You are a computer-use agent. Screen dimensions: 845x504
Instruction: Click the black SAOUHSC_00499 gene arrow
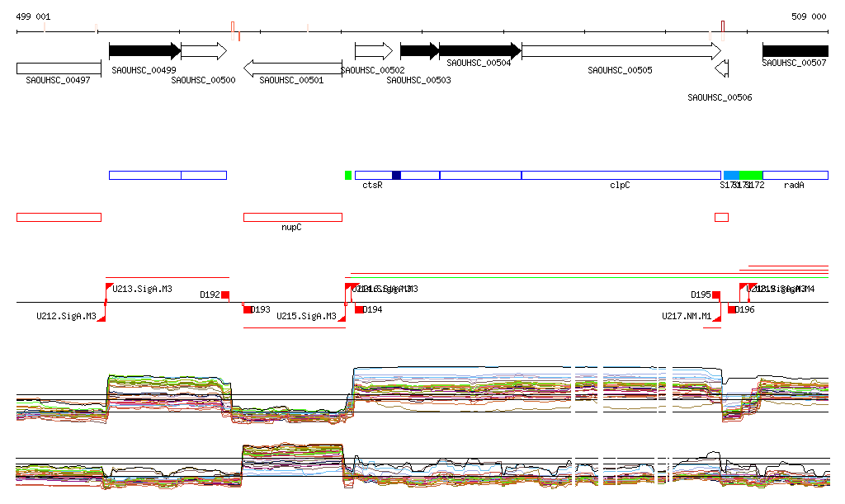[x=144, y=51]
